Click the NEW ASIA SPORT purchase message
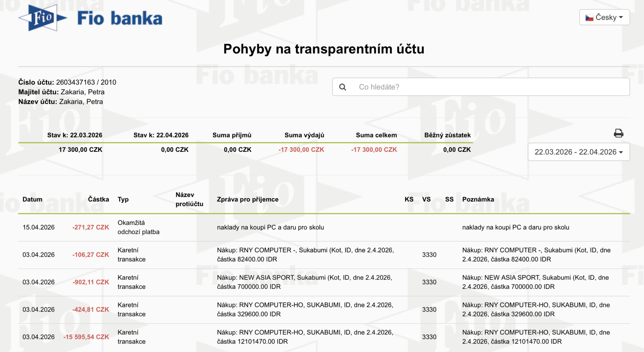 pyautogui.click(x=304, y=282)
